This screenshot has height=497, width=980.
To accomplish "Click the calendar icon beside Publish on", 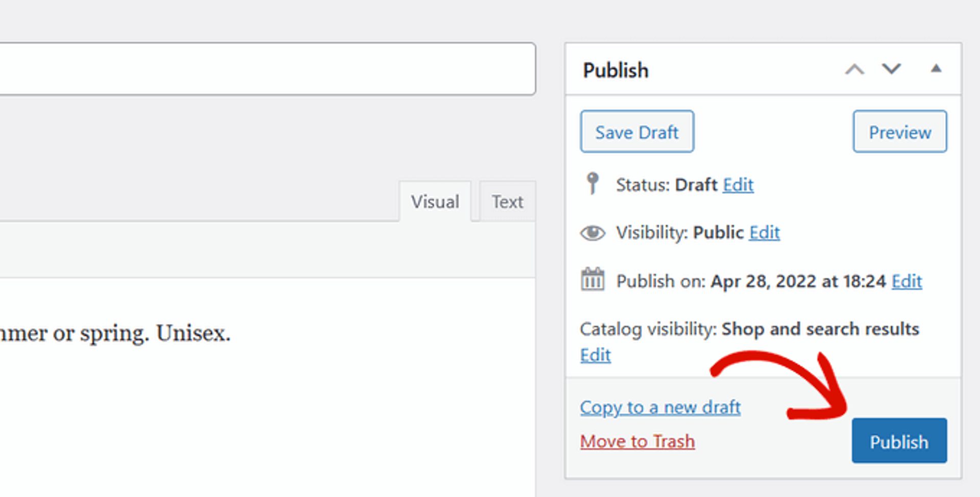I will (x=593, y=280).
